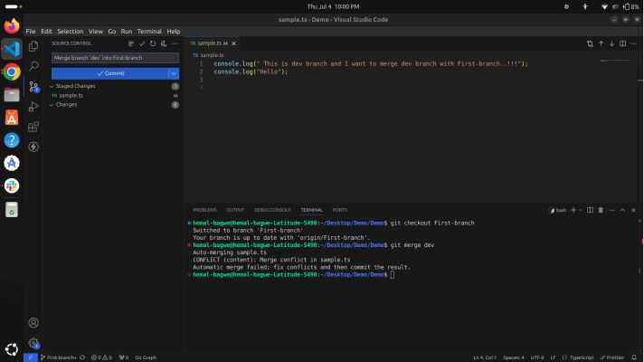Click Ln 4, Col 1 in status bar
The width and height of the screenshot is (644, 362).
(x=485, y=357)
